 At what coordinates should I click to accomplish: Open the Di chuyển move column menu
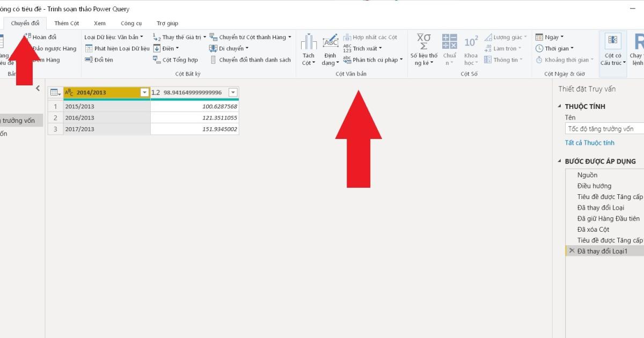[229, 48]
